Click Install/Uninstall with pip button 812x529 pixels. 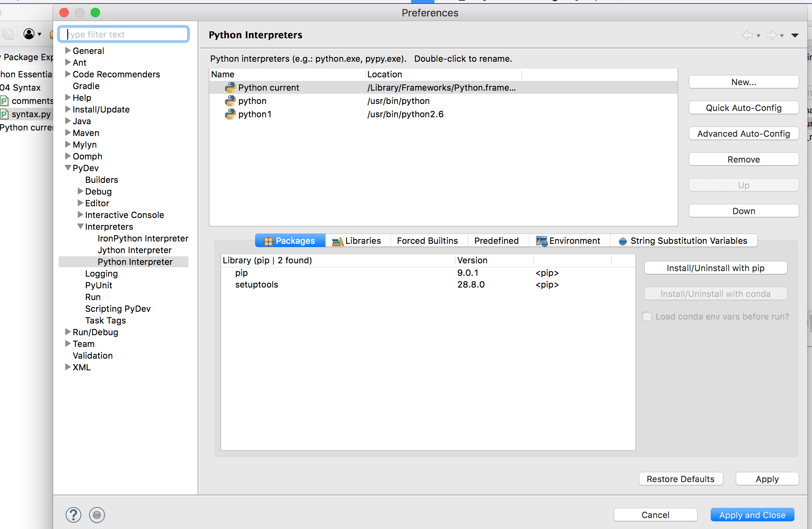[715, 268]
